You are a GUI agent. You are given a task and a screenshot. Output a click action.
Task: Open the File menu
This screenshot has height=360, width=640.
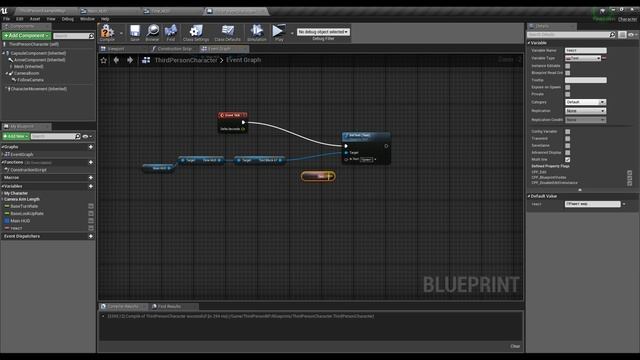(7, 19)
